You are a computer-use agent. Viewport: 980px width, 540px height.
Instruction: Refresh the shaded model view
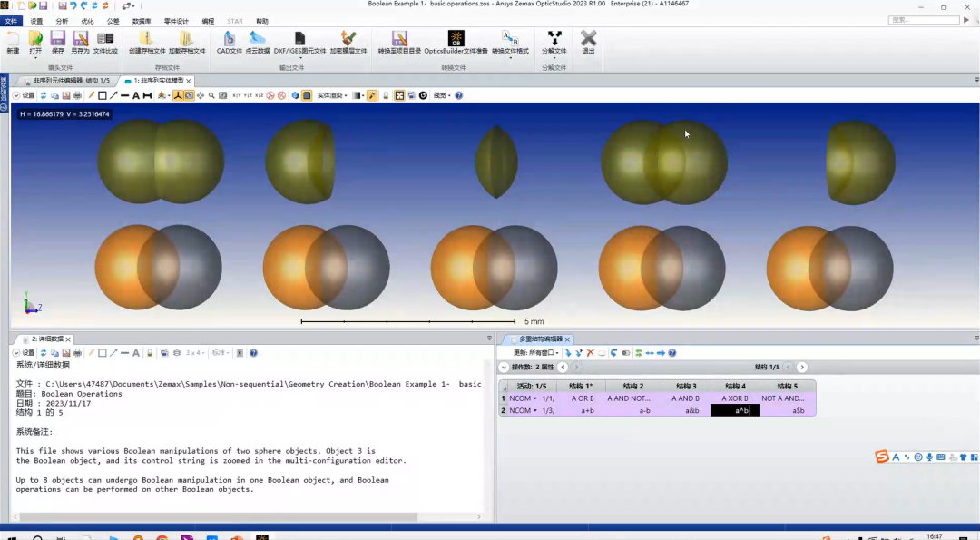coord(44,95)
